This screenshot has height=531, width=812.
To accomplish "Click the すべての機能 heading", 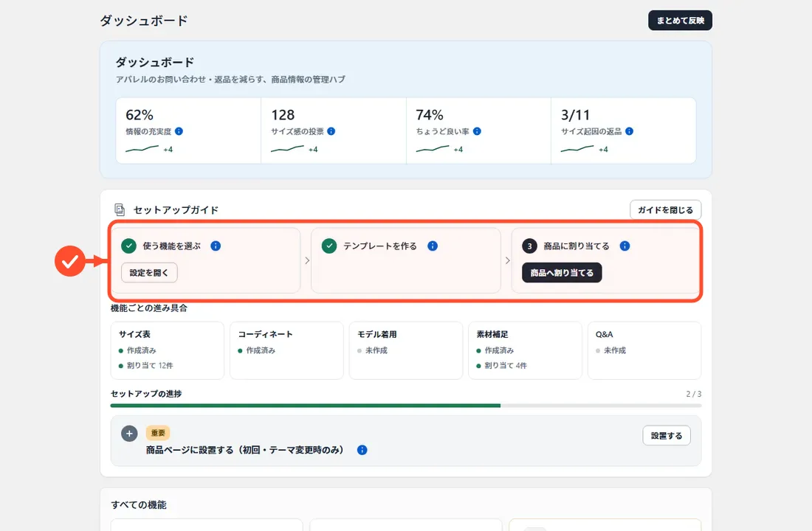I will [x=139, y=504].
